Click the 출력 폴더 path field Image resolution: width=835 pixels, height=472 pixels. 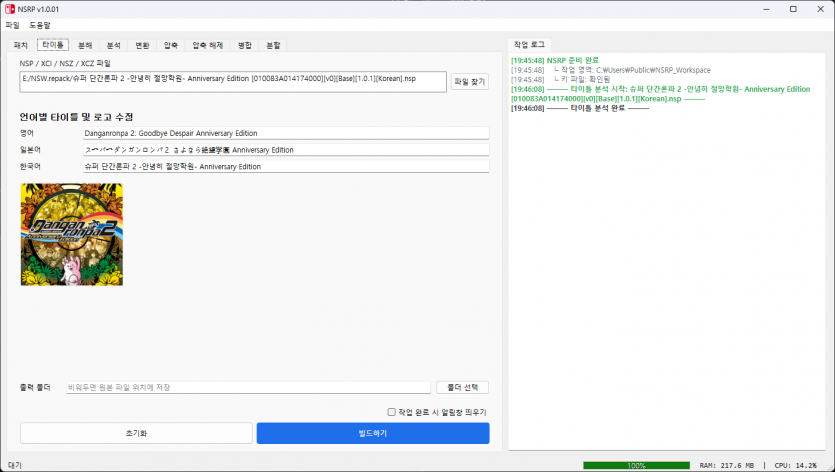click(x=248, y=387)
